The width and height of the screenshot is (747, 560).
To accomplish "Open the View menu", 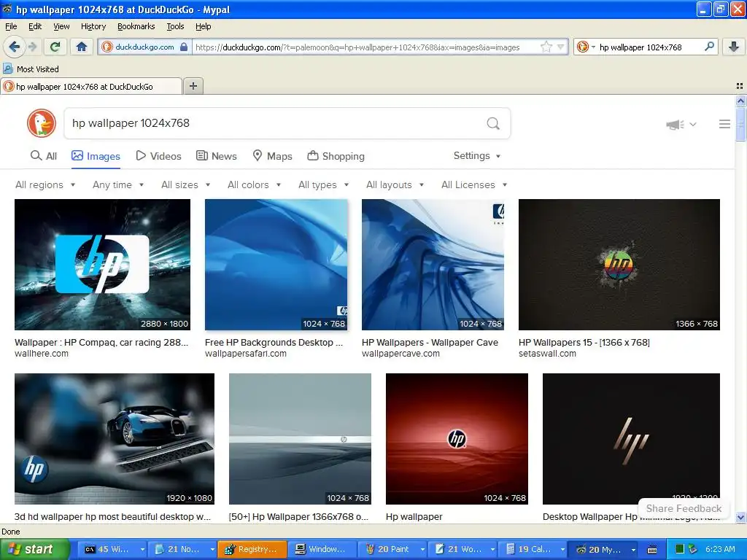I will coord(61,26).
